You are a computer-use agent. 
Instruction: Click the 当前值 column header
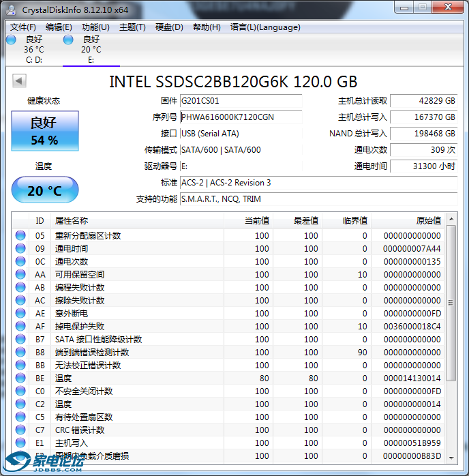248,221
